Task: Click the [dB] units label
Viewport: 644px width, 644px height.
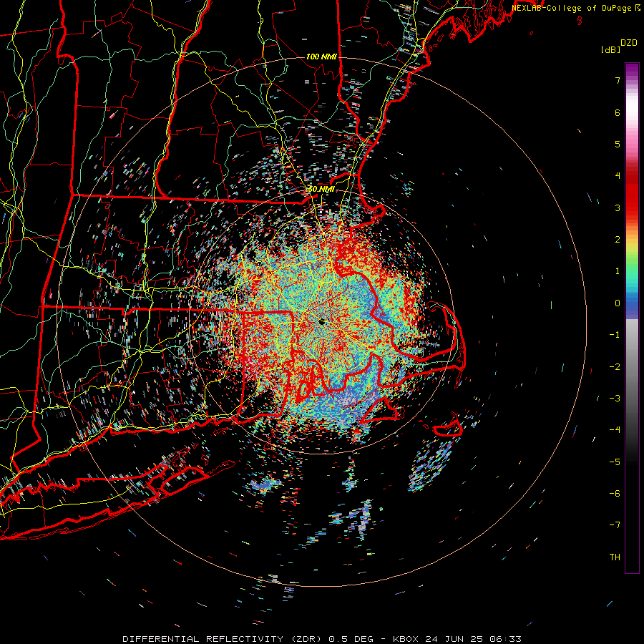Action: pyautogui.click(x=610, y=50)
